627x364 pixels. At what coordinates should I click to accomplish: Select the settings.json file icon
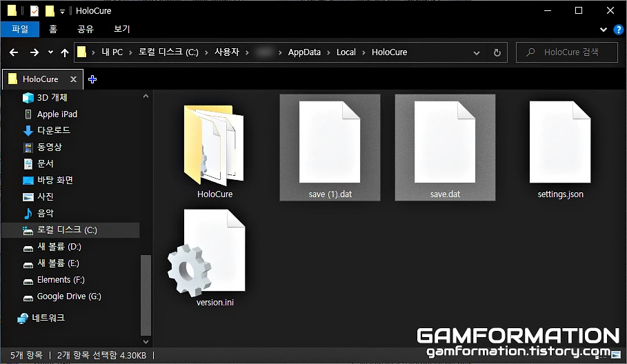coord(560,142)
